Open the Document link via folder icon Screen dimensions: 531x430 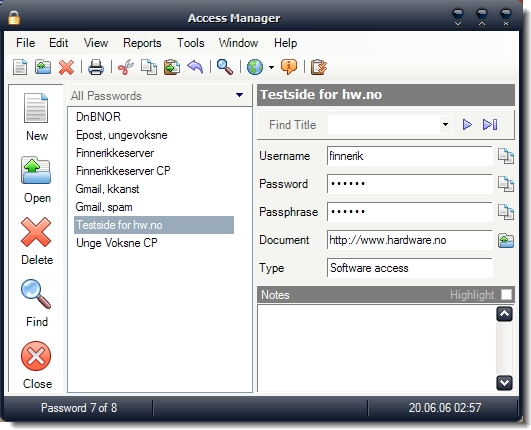[x=506, y=240]
